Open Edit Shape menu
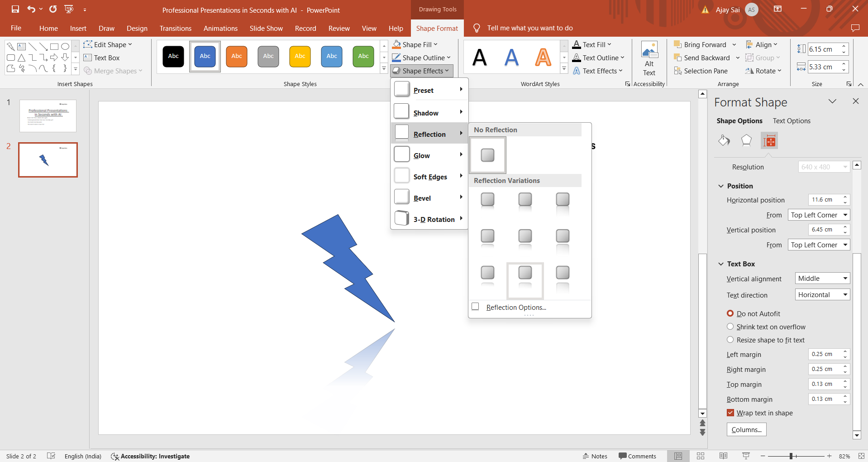Image resolution: width=868 pixels, height=462 pixels. coord(108,44)
